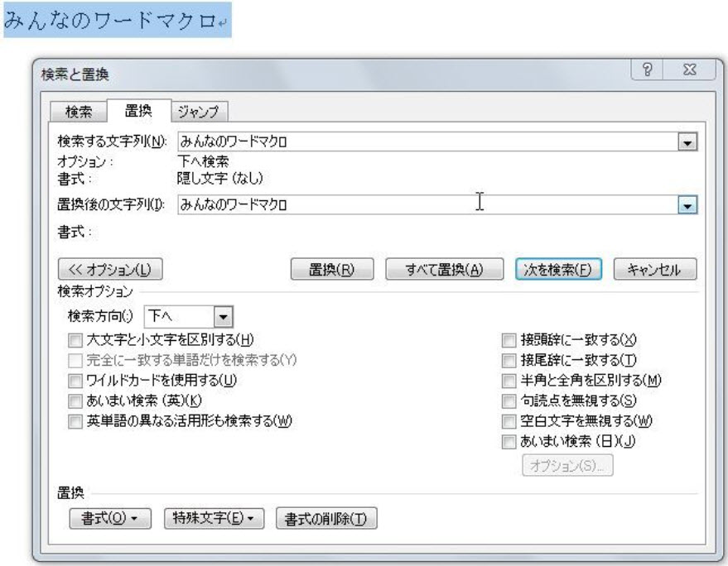
Task: Expand the 置換後の文字列 dropdown arrow
Action: (x=686, y=205)
